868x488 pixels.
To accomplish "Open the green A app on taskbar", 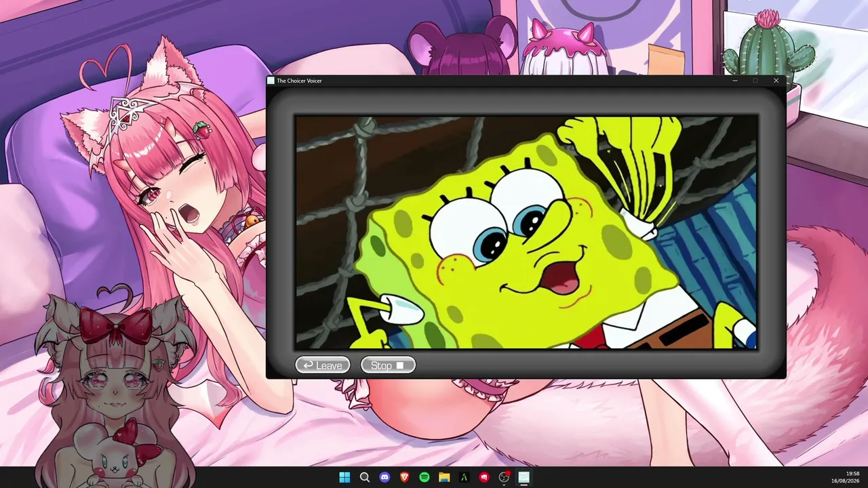I will (x=465, y=477).
